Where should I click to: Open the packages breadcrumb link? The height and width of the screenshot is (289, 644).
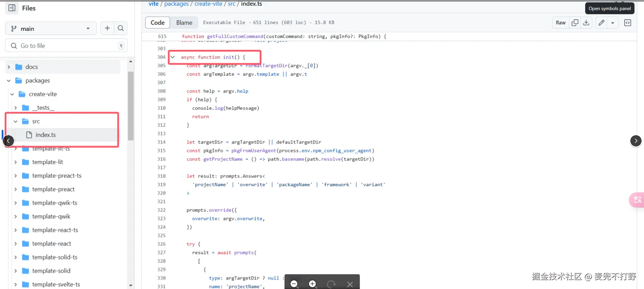(177, 4)
